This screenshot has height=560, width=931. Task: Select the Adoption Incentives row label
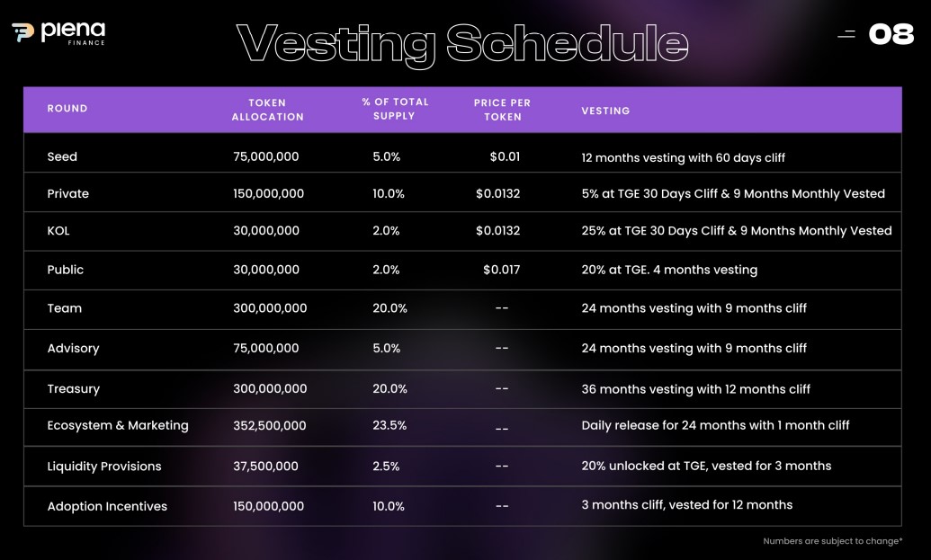tap(107, 506)
